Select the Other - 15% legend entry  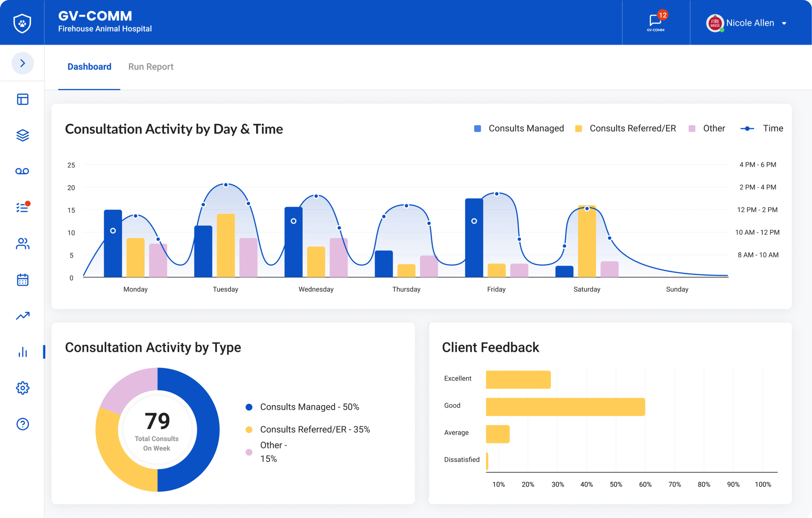point(266,452)
